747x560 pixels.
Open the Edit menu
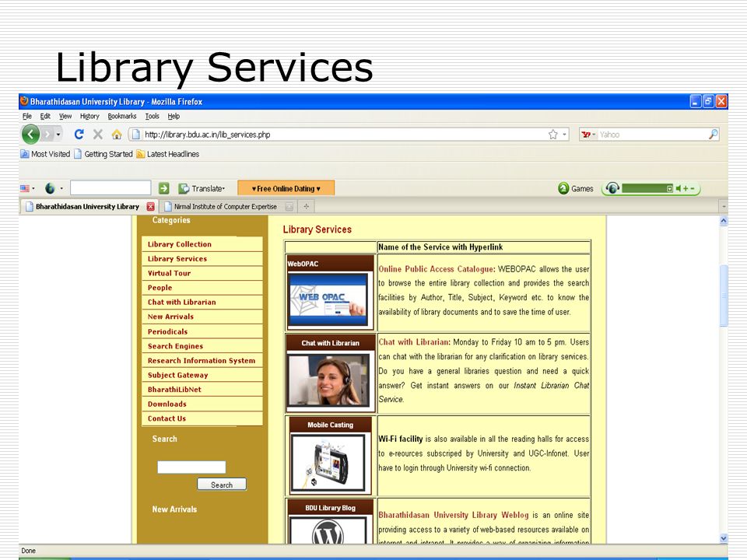[45, 116]
